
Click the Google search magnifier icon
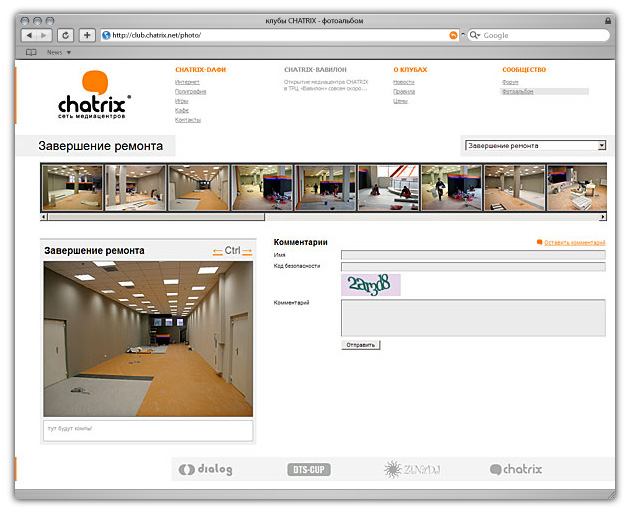[475, 35]
